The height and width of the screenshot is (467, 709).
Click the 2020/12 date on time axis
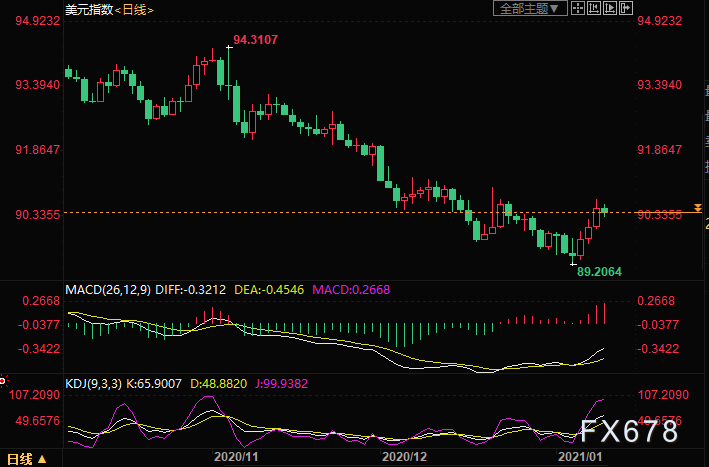[404, 456]
